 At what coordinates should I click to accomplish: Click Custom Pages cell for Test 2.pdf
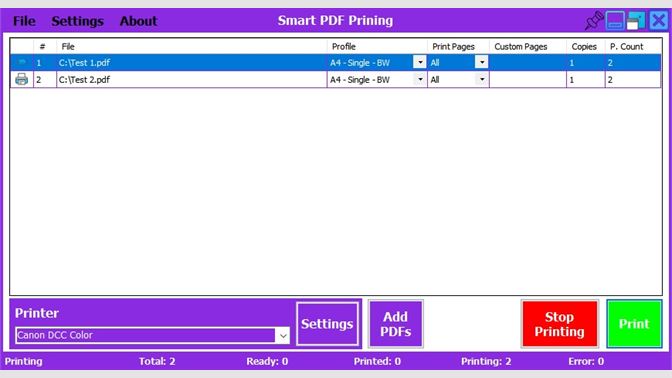coord(528,79)
